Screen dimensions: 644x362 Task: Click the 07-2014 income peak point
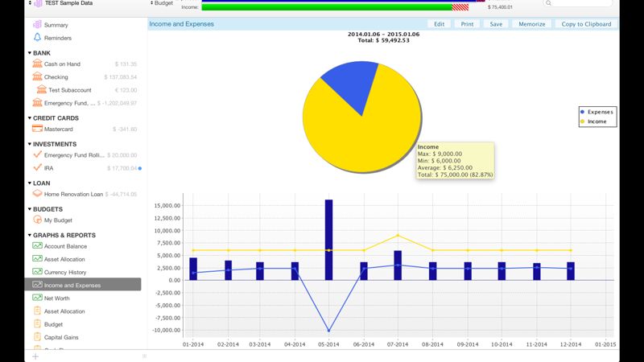tap(398, 235)
